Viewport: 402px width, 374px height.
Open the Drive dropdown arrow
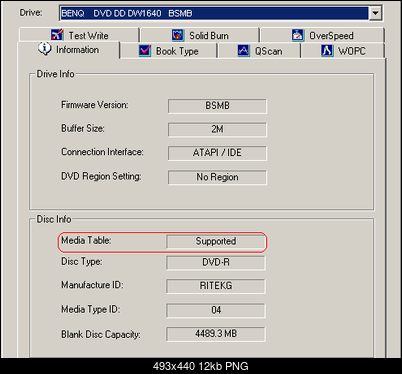375,13
